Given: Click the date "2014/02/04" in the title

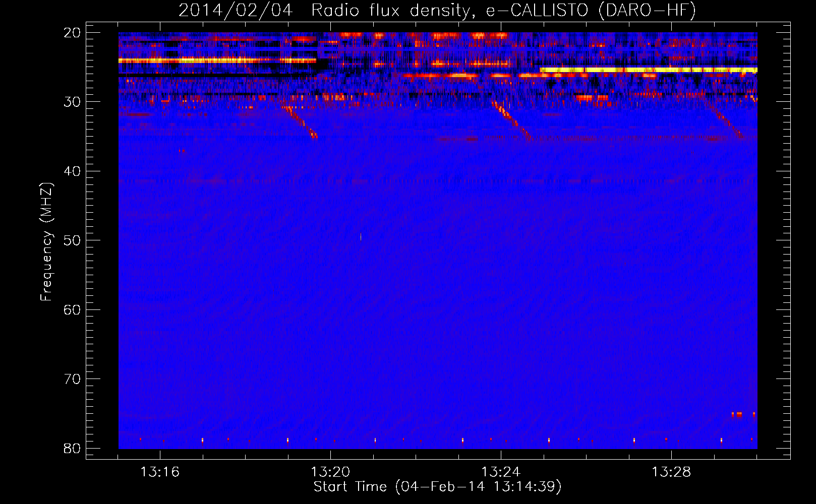Looking at the screenshot, I should [x=236, y=11].
